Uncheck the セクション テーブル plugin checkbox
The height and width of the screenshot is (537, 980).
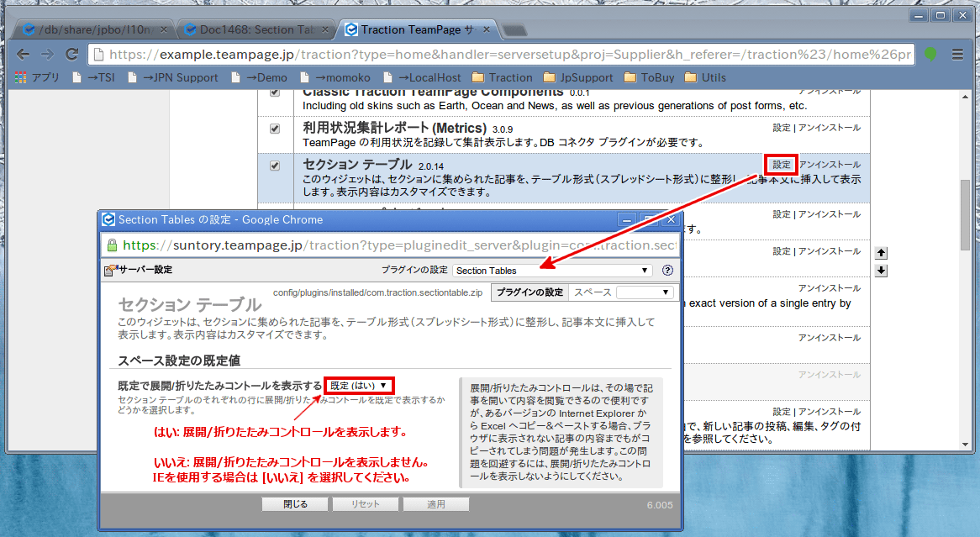(275, 166)
